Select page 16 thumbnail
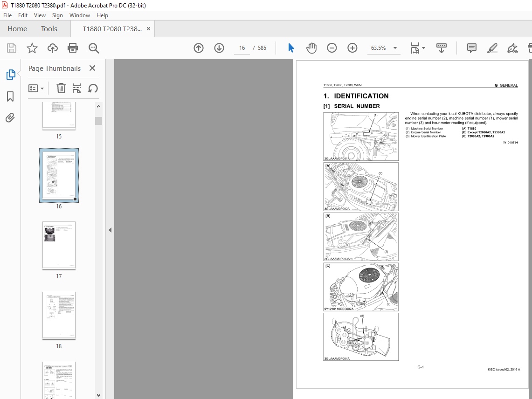532x399 pixels. [59, 175]
